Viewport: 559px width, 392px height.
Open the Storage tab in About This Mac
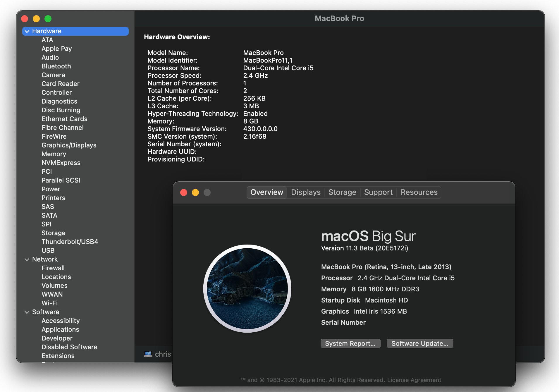(x=342, y=192)
